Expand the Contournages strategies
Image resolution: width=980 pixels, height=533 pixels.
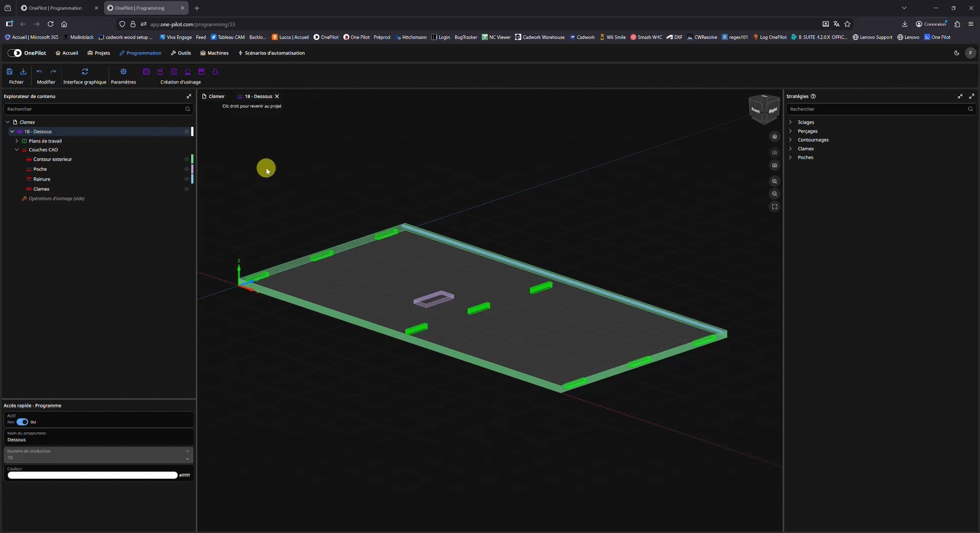(x=790, y=140)
